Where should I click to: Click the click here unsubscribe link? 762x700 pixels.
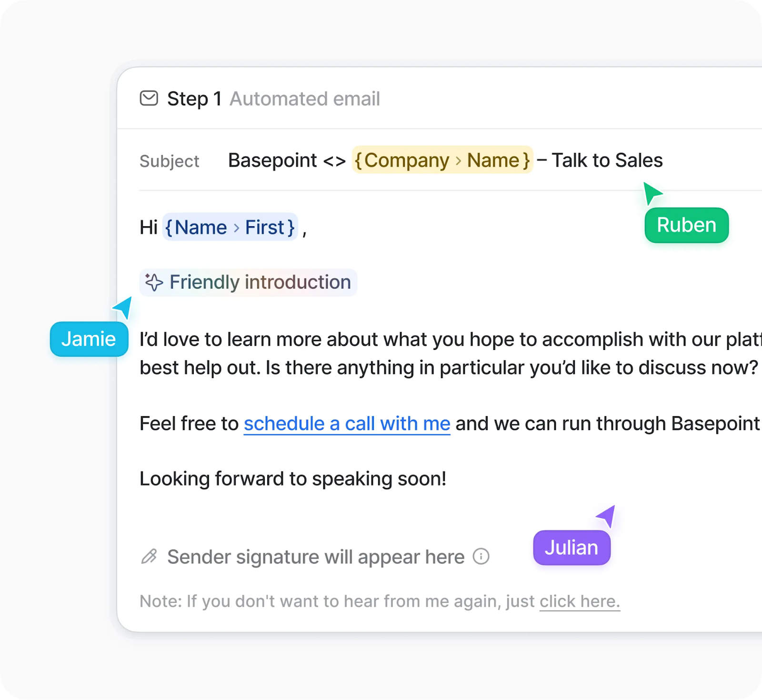[579, 601]
